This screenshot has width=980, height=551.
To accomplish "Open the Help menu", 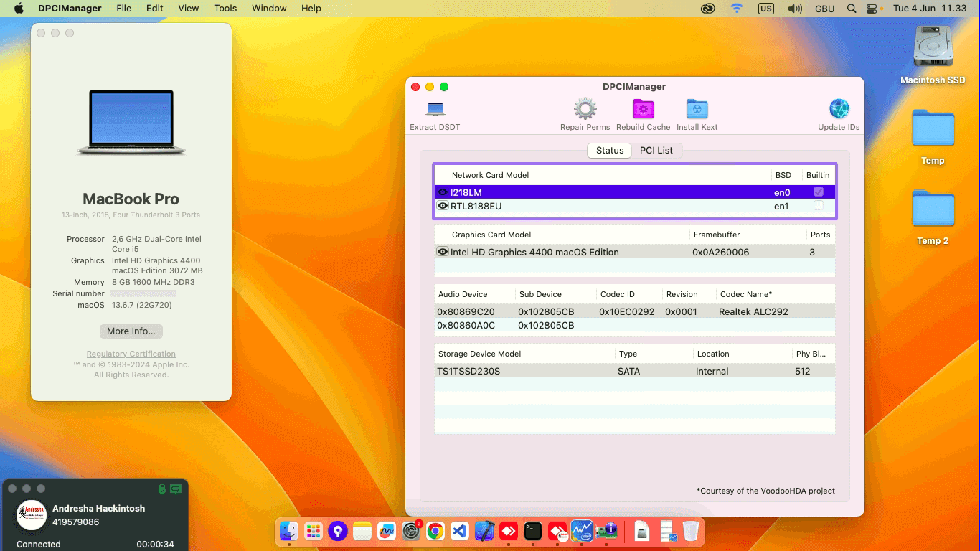I will click(311, 9).
